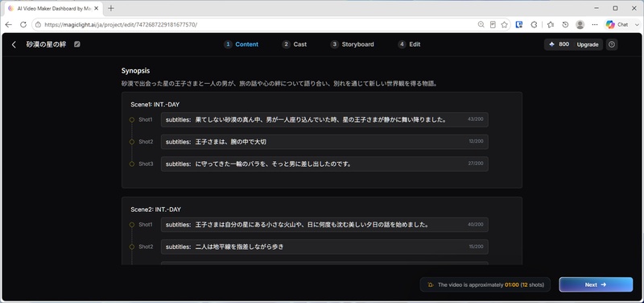This screenshot has height=303, width=644.
Task: View site information lock icon
Action: pyautogui.click(x=38, y=25)
